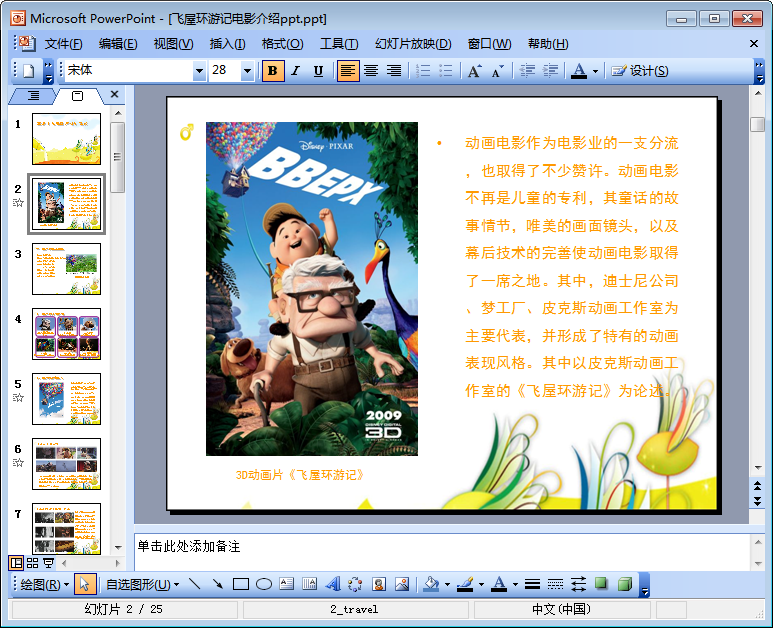Insert picture from file

(x=402, y=585)
